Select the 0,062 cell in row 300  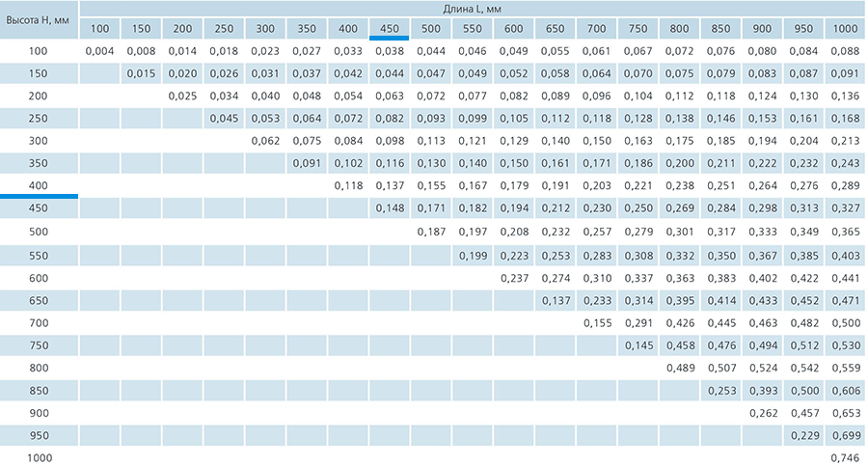[x=265, y=141]
